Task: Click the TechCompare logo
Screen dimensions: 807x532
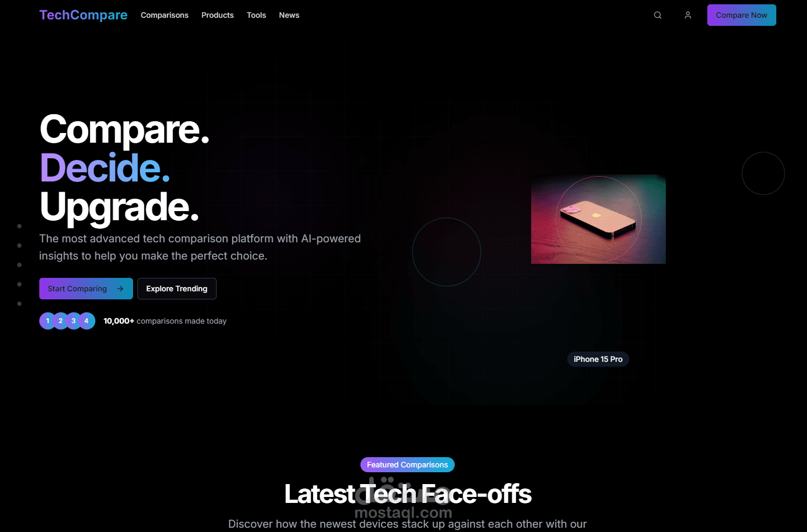Action: point(83,15)
